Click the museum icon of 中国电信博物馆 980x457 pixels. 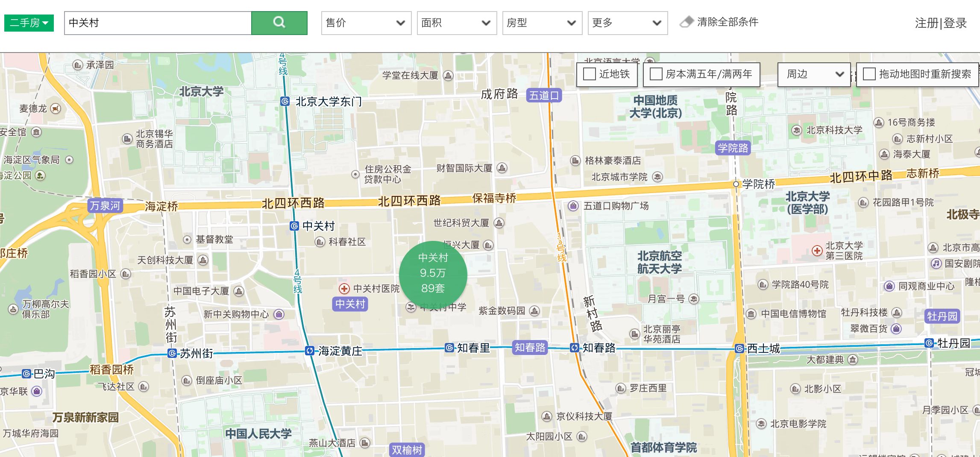coord(751,314)
